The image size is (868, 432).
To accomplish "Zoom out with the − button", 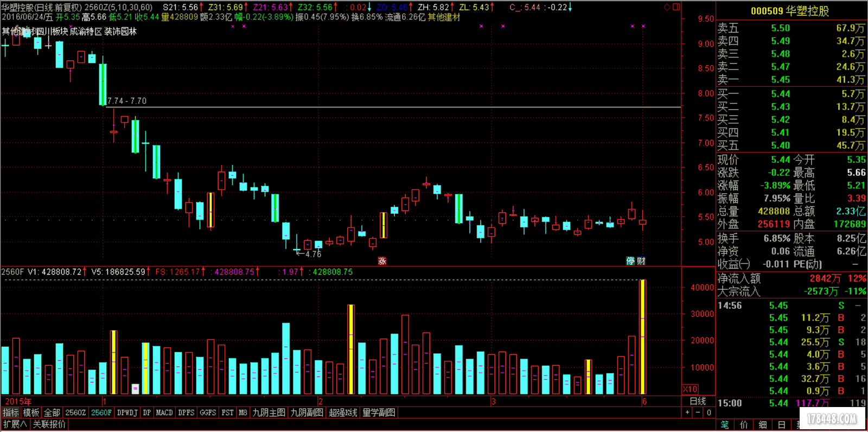I will point(698,412).
